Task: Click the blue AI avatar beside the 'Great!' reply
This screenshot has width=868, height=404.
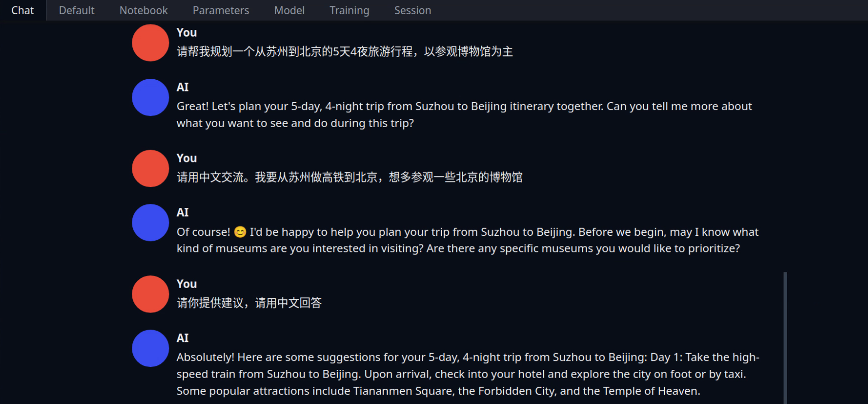Action: click(x=151, y=98)
